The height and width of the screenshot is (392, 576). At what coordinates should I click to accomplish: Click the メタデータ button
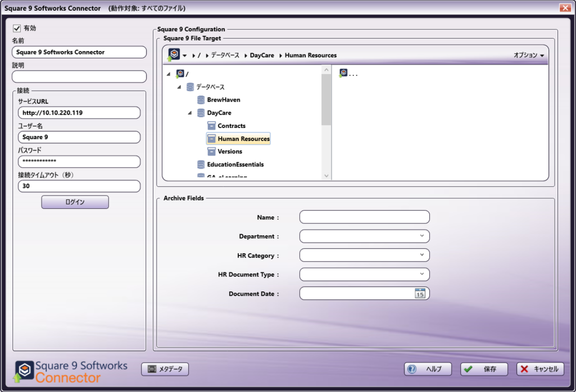(165, 369)
